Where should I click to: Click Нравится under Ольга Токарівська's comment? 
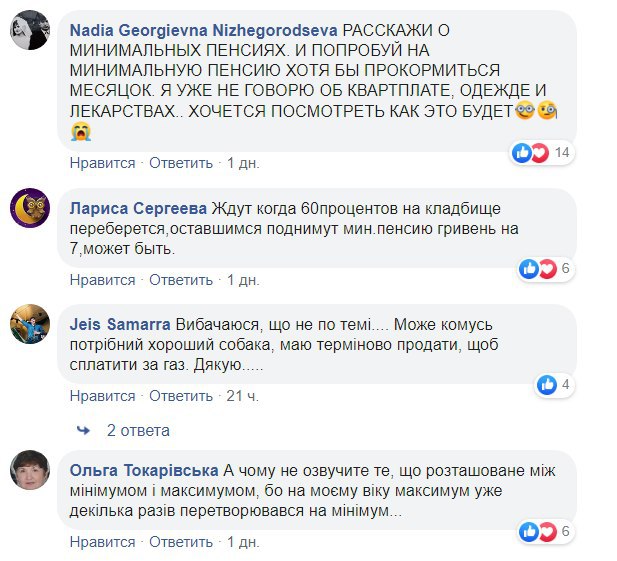102,541
